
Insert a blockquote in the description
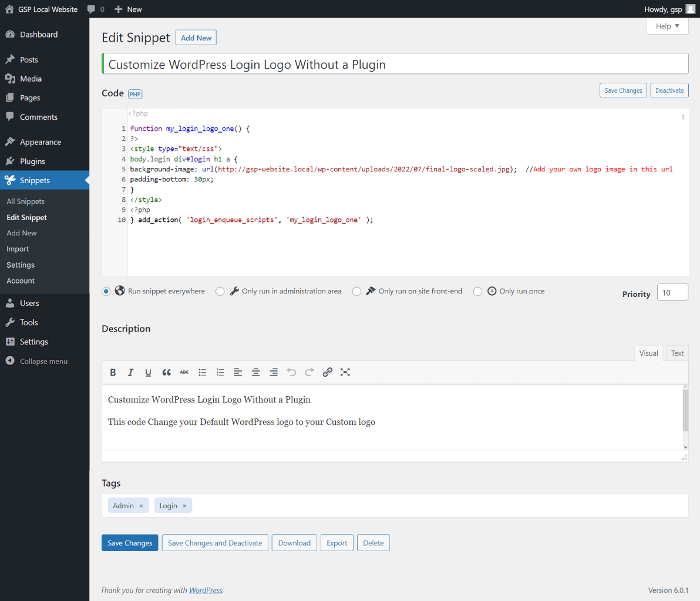(x=167, y=372)
